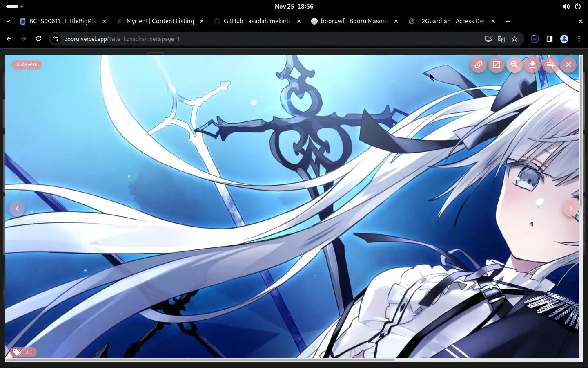Switch to BCES00611 - LittleBigPlanet tab

[x=62, y=21]
